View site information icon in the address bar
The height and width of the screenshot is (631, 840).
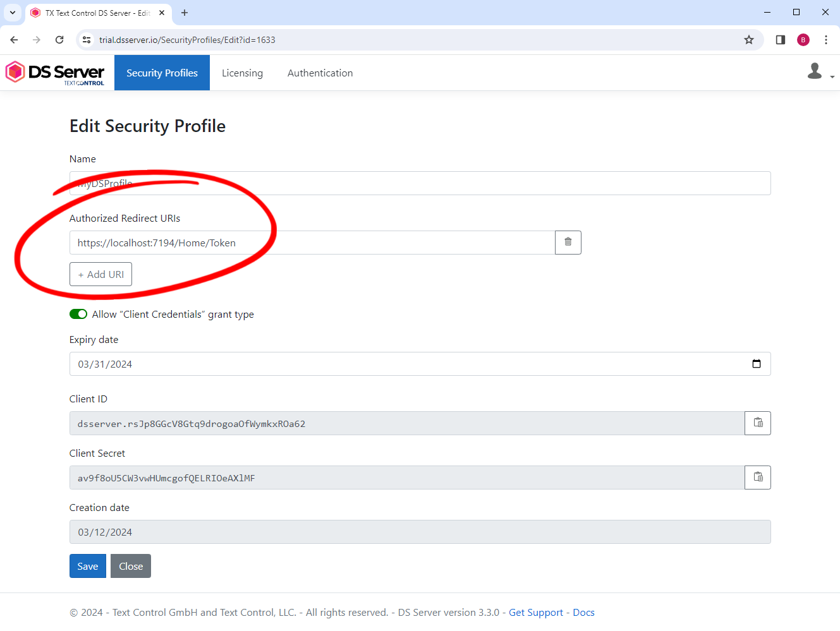tap(87, 40)
